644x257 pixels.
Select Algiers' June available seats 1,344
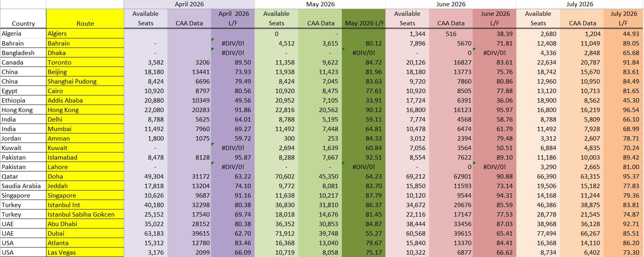click(x=407, y=34)
